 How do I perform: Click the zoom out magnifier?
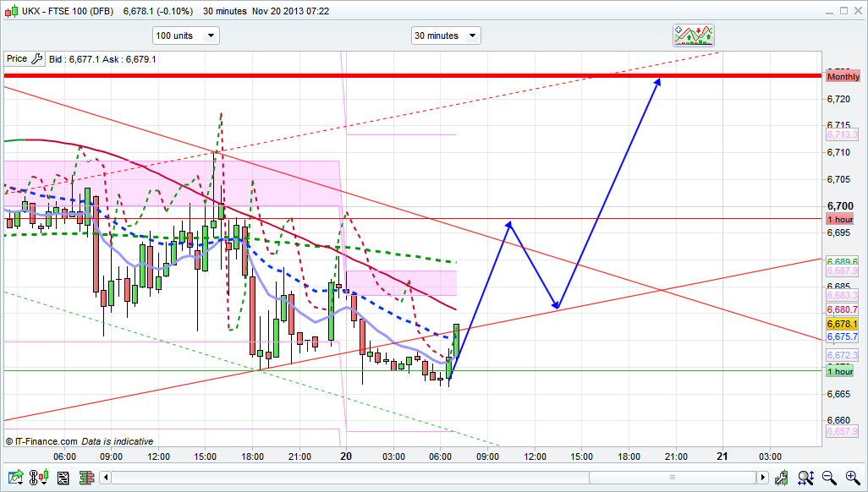click(x=830, y=478)
